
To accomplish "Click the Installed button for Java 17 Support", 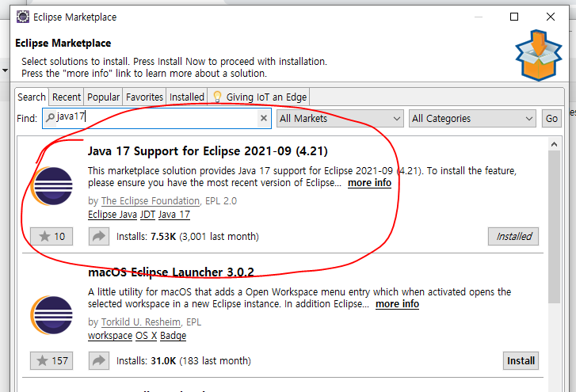I will [513, 236].
